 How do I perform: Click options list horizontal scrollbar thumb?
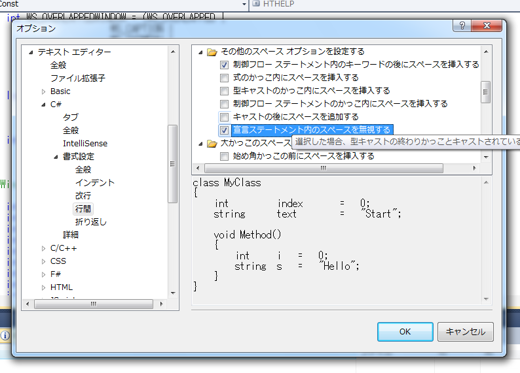point(324,168)
